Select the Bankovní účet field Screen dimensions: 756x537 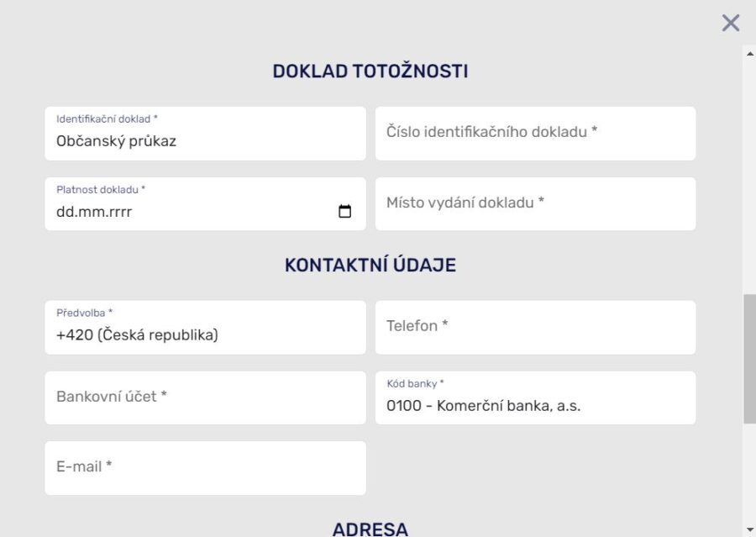(205, 398)
